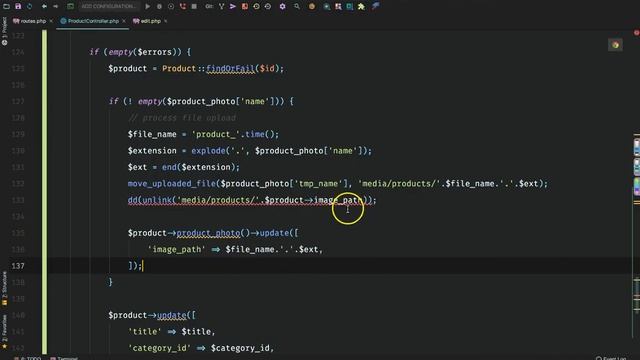
Task: Close the edit.php tab
Action: 166,21
